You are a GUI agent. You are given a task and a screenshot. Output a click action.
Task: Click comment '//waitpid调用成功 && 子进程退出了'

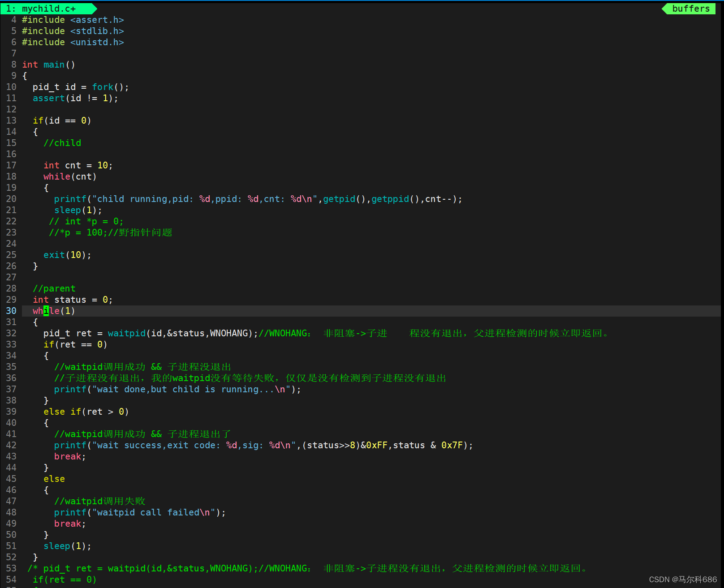(142, 434)
